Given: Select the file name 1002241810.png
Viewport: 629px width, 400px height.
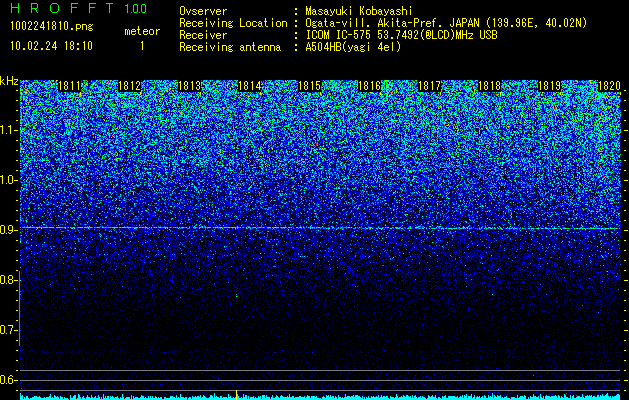Looking at the screenshot, I should pos(52,27).
